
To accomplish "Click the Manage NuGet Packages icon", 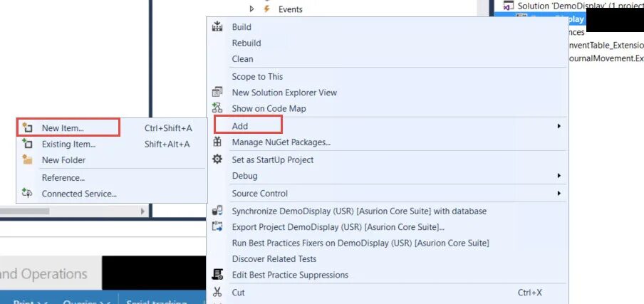I will [218, 142].
